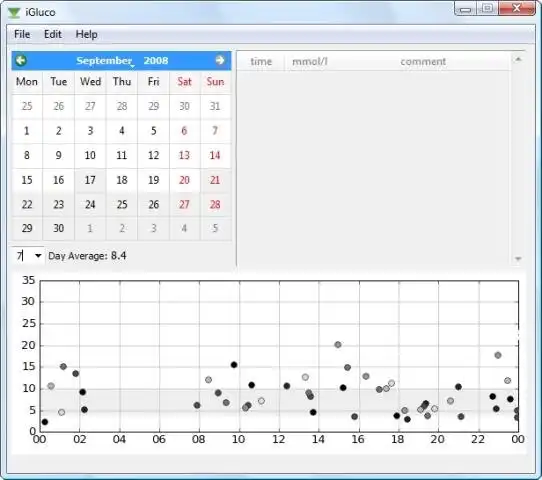This screenshot has height=480, width=542.
Task: Select September 17 in the calendar
Action: coord(90,180)
